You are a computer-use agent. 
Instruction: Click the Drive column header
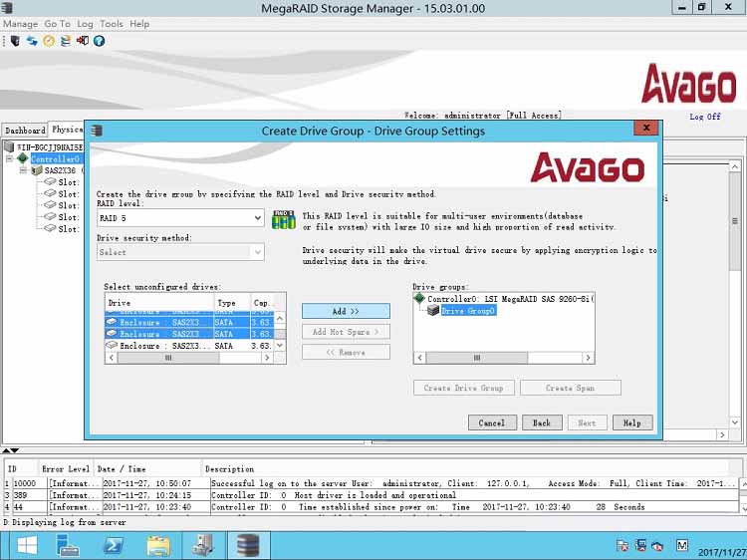pos(160,303)
